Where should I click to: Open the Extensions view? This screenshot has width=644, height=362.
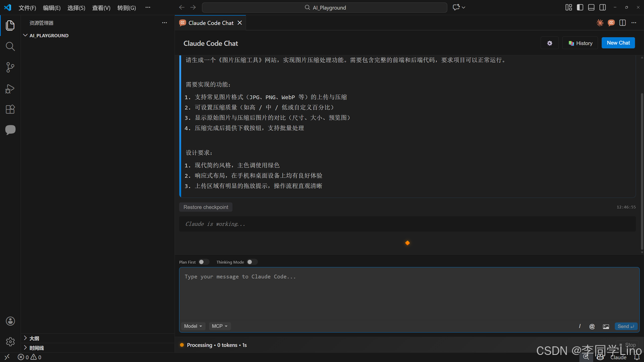pyautogui.click(x=10, y=109)
